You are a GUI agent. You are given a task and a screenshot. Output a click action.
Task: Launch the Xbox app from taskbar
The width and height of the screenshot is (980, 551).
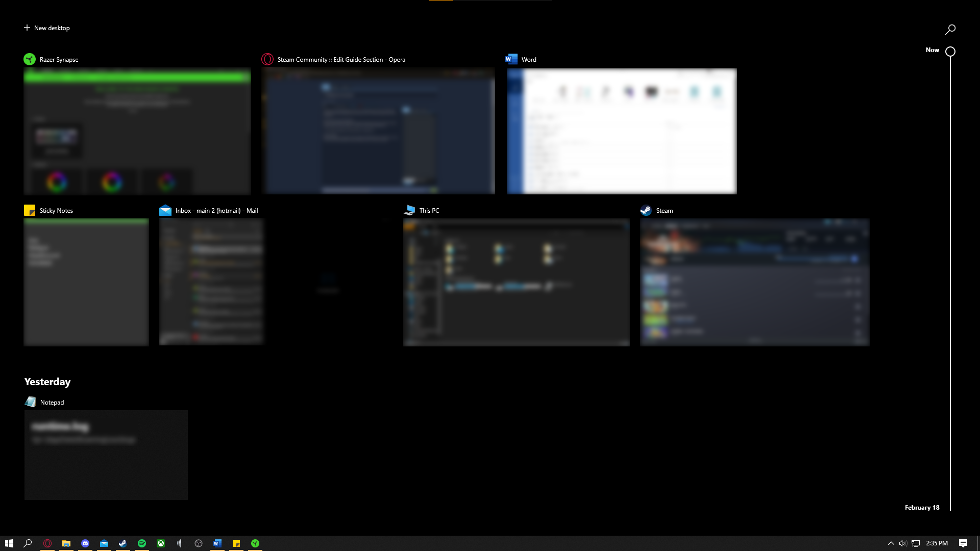[x=161, y=543]
